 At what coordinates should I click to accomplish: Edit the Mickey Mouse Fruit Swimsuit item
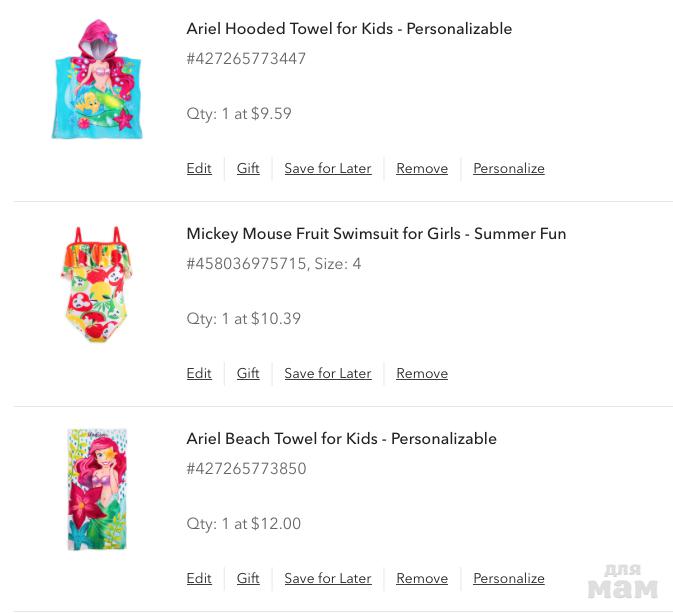pyautogui.click(x=199, y=373)
